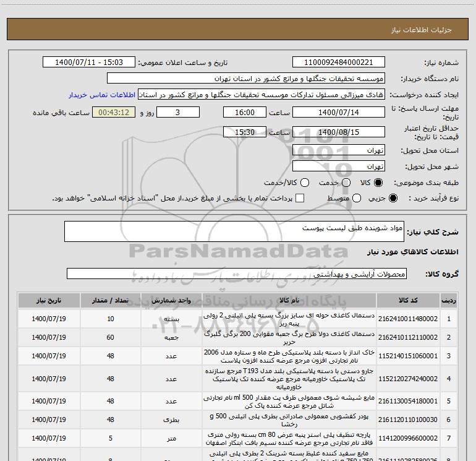476x461 pixels.
Task: Select the کالا/خدمت radio button
Action: (x=305, y=183)
